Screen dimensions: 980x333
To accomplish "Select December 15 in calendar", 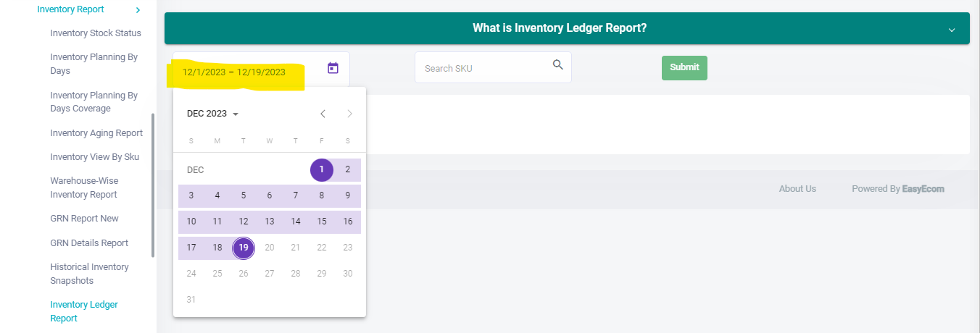I will (x=322, y=222).
